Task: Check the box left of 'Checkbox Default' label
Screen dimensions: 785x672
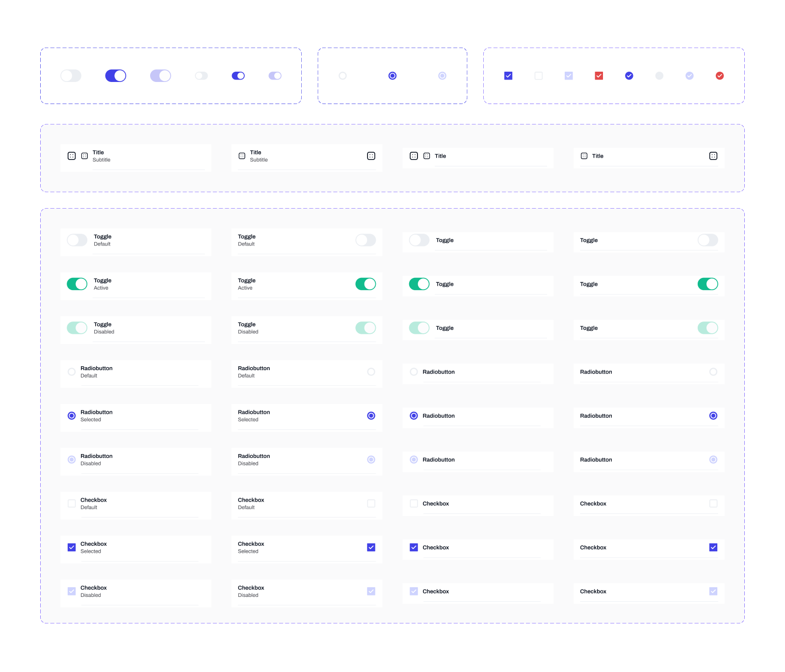Action: point(72,504)
